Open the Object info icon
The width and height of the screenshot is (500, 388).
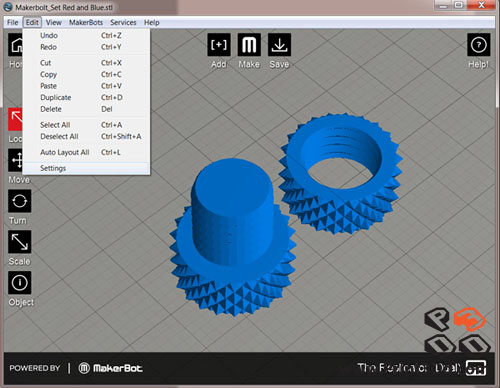(20, 283)
